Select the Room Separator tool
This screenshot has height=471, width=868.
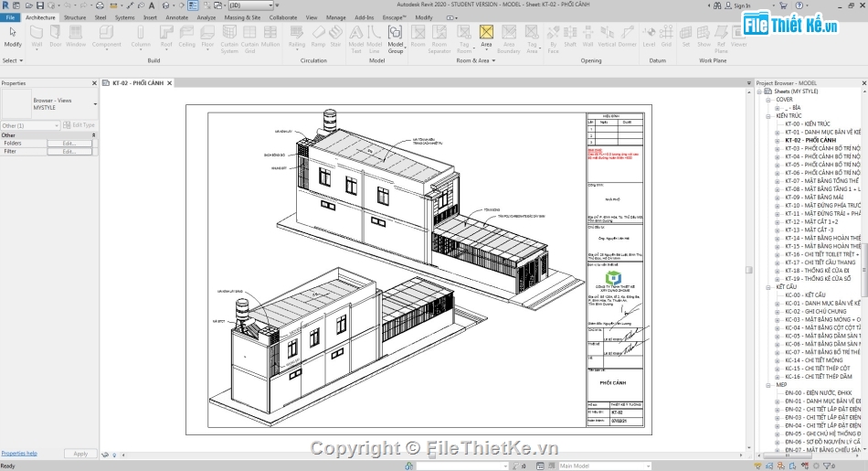[x=439, y=38]
